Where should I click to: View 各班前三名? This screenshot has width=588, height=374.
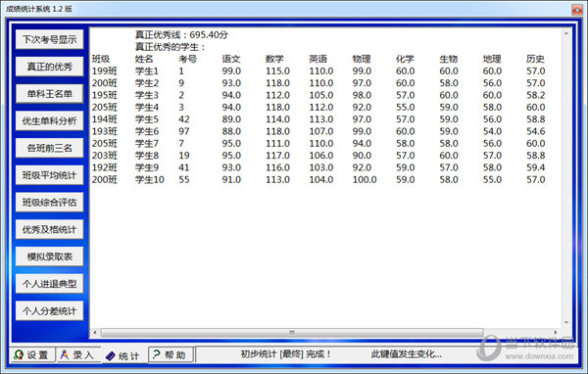[50, 148]
